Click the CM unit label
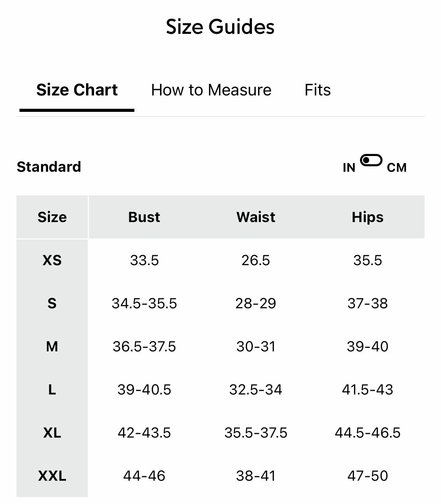441x504 pixels. [397, 168]
